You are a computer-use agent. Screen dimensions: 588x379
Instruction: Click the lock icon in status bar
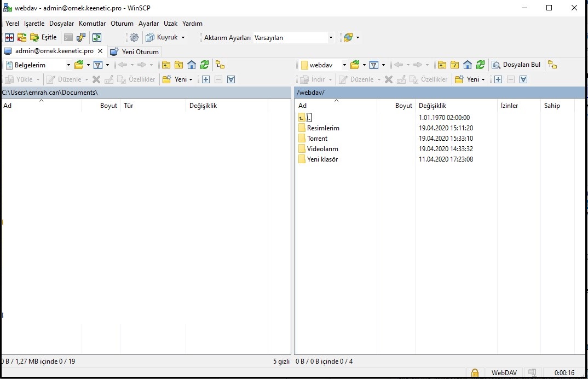pos(475,373)
